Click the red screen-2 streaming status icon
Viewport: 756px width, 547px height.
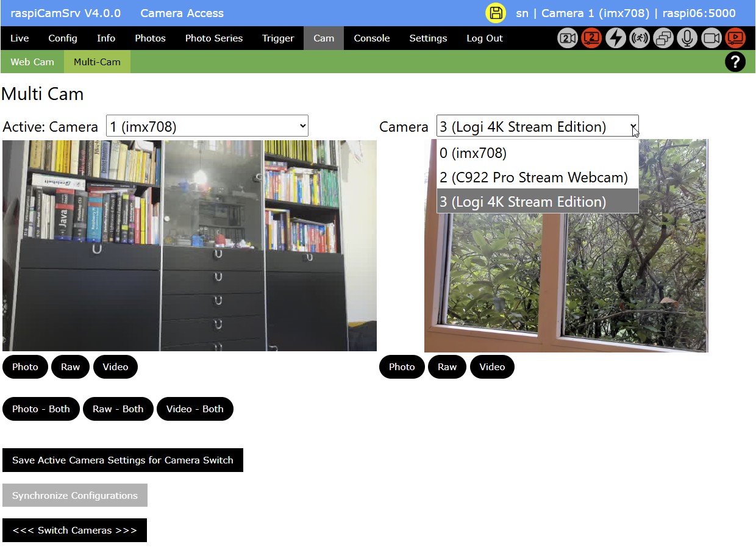[x=591, y=38]
